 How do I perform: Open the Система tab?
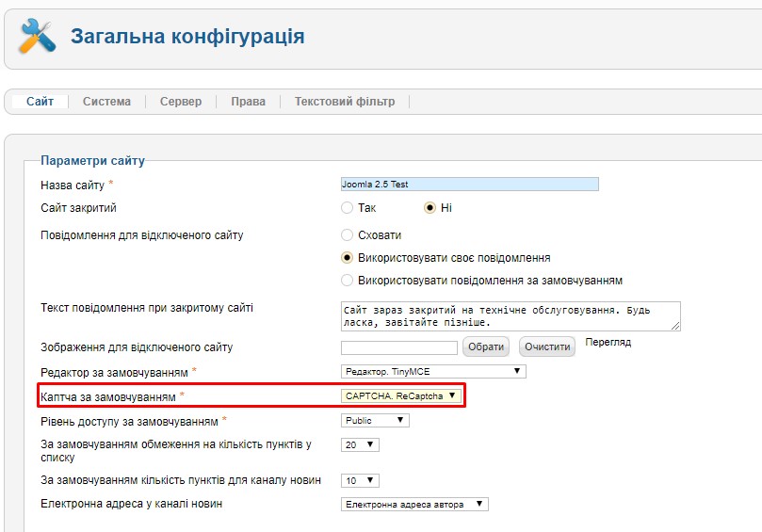(x=106, y=102)
